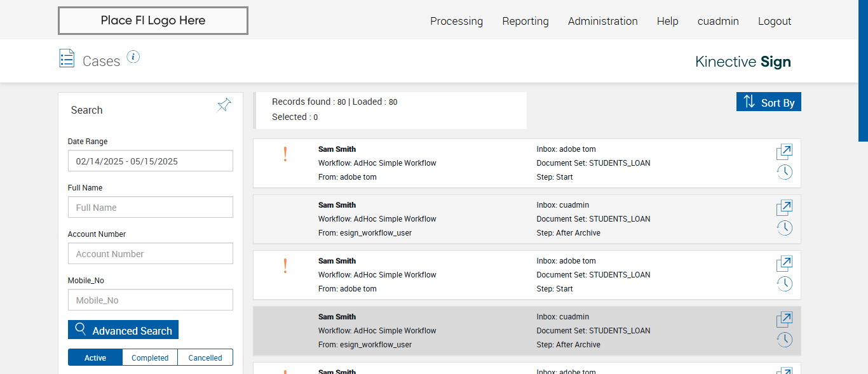Image resolution: width=868 pixels, height=374 pixels.
Task: View history of the first Sam Smith case
Action: coord(784,172)
